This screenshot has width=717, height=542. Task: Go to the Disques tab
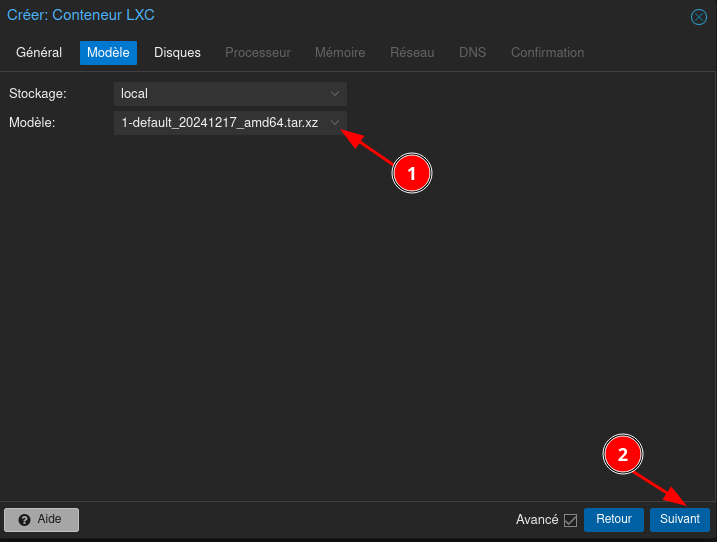click(177, 53)
